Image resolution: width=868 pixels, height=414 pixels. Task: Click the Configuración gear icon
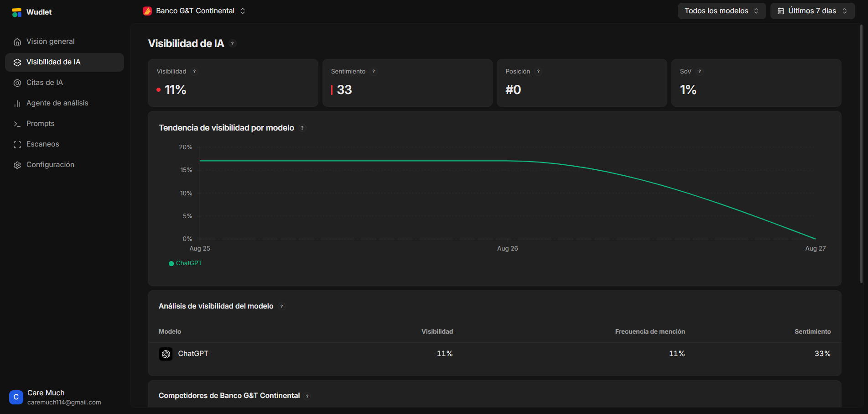[x=17, y=165]
